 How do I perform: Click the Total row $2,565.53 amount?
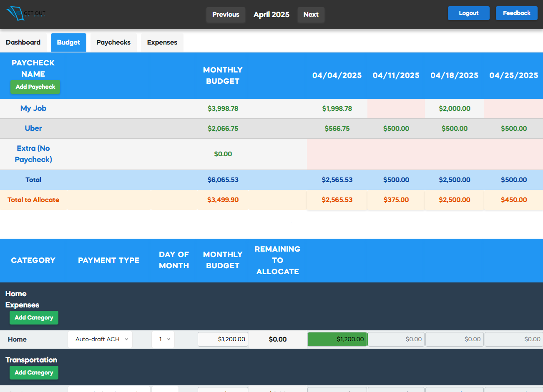(x=337, y=180)
